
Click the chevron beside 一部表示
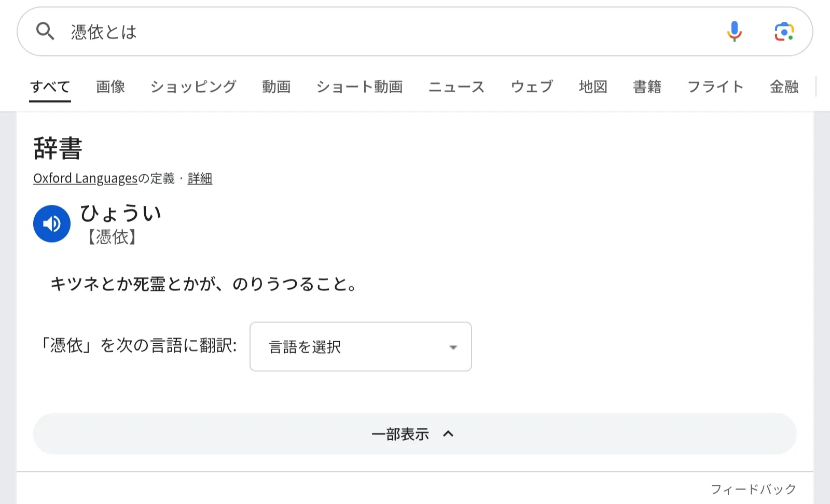448,434
